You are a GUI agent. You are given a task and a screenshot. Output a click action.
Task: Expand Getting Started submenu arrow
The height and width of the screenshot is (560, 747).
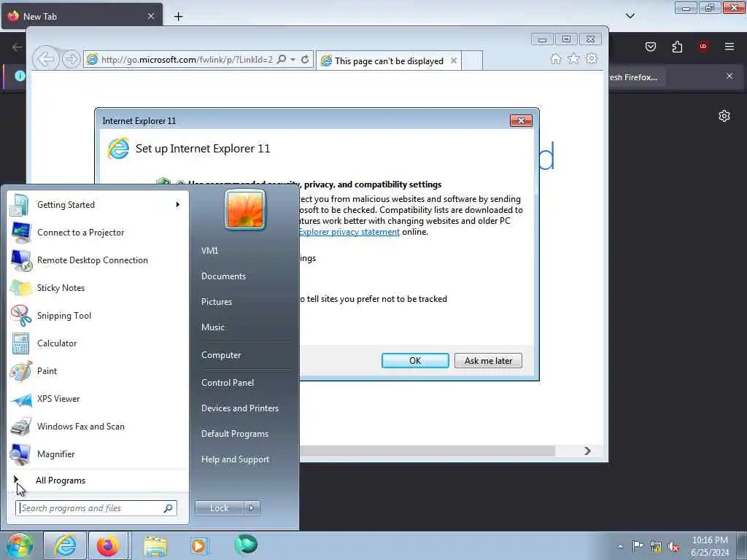pos(178,205)
